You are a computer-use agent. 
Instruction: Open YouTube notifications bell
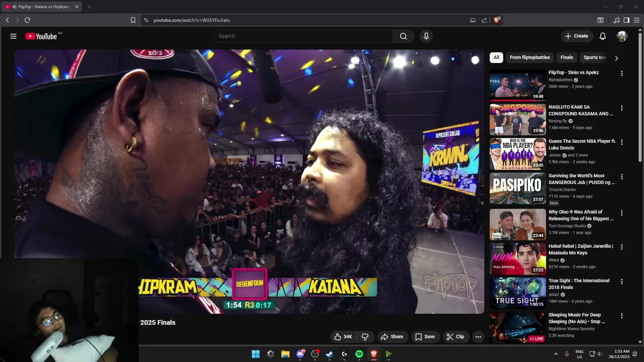click(x=603, y=36)
